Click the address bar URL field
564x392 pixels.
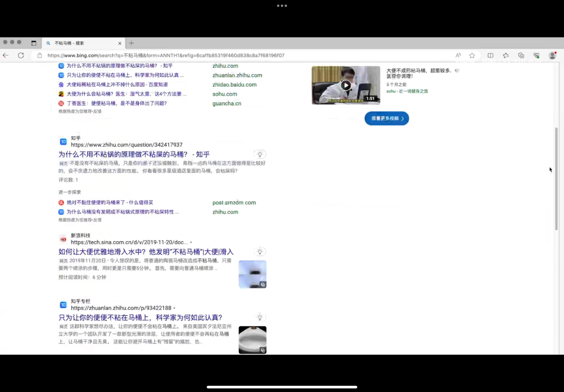click(x=166, y=55)
